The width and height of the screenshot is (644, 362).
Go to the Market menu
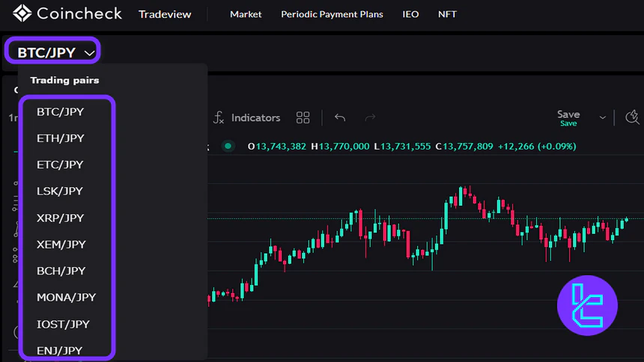[x=246, y=14]
